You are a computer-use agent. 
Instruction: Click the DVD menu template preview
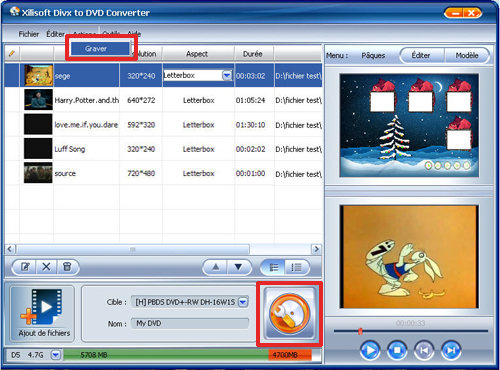[x=409, y=125]
